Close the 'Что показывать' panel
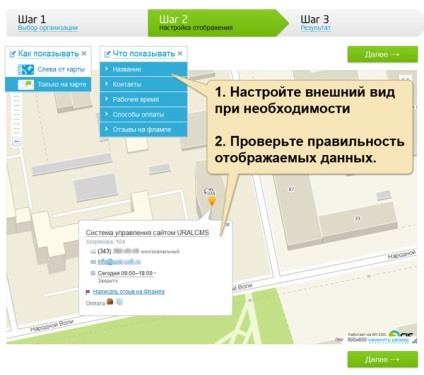424x375 pixels. tap(180, 53)
